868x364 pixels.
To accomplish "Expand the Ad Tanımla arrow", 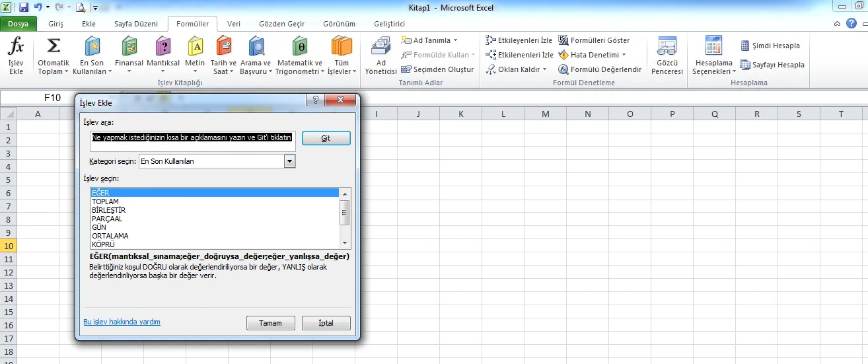I will (455, 40).
